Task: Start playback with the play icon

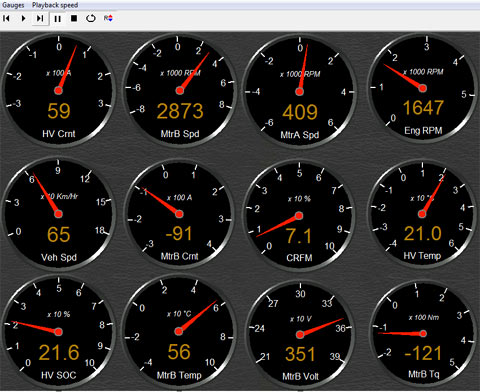Action: coord(23,18)
